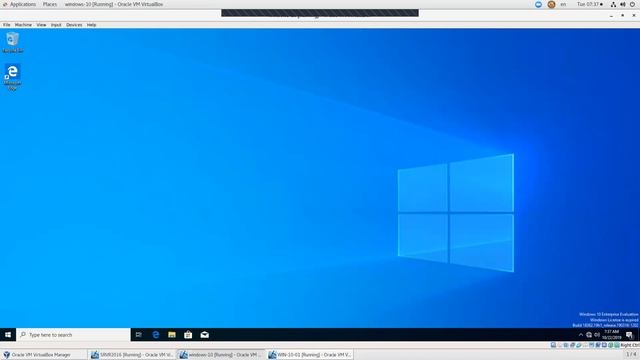Click the host network connection icon
640x360 pixels.
(x=613, y=4)
